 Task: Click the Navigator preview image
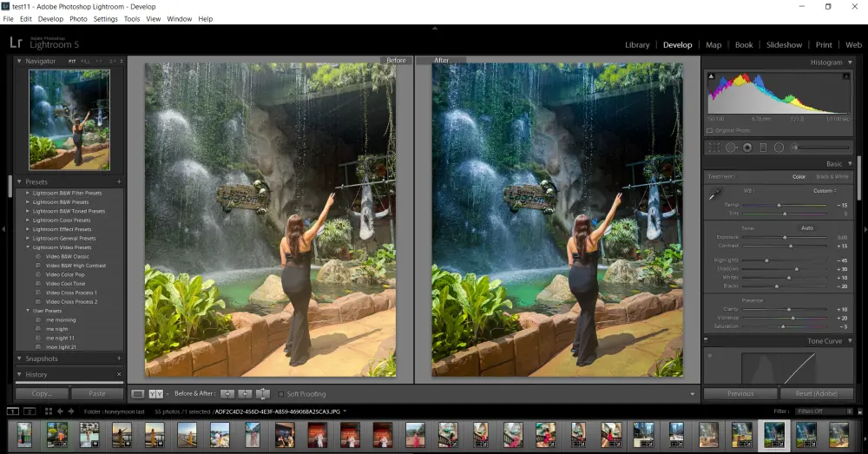(69, 120)
